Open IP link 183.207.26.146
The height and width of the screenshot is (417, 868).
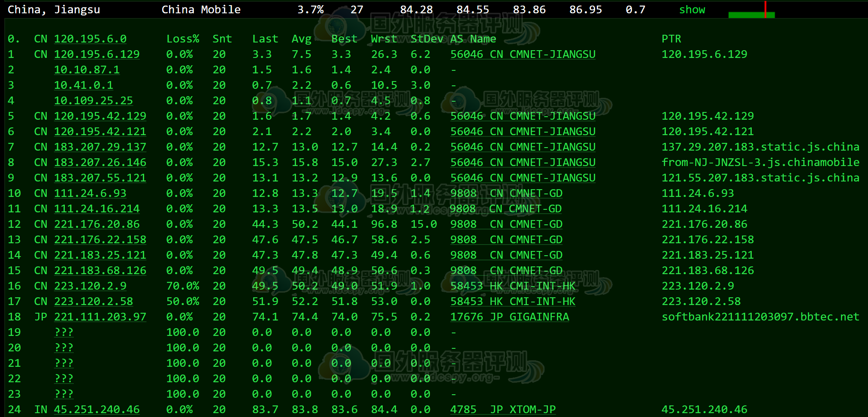tap(100, 162)
